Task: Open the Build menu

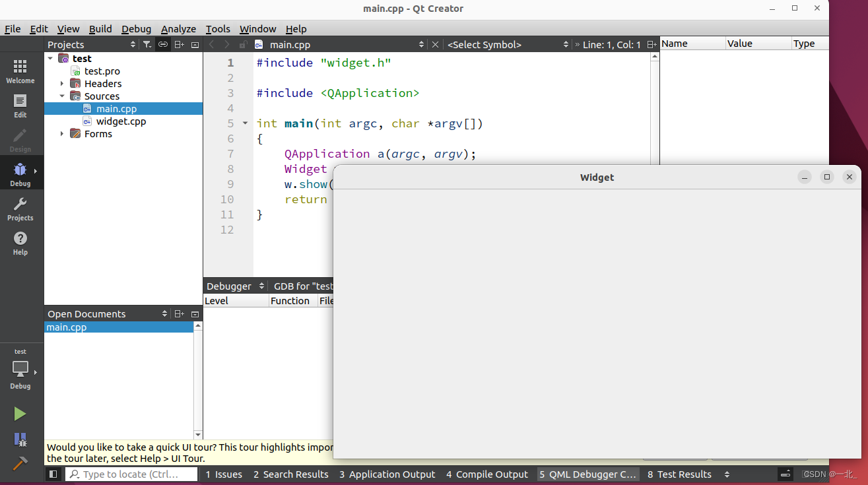Action: [100, 29]
